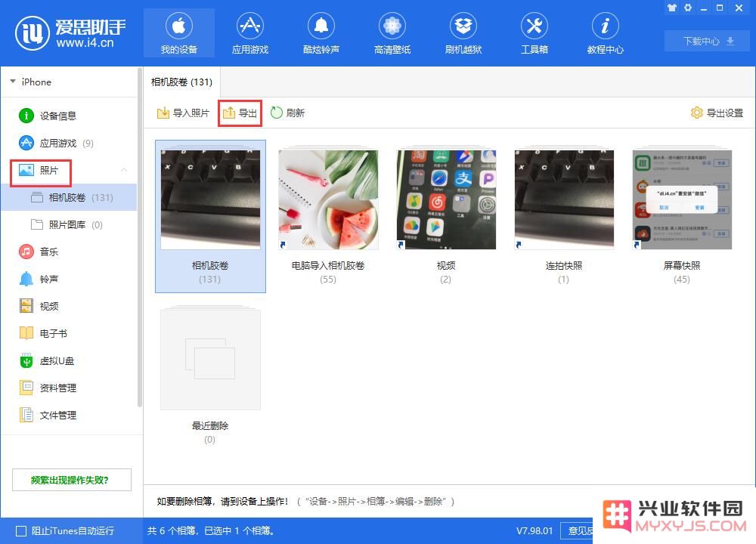Click 刷新 refresh button
The image size is (756, 544).
point(288,113)
